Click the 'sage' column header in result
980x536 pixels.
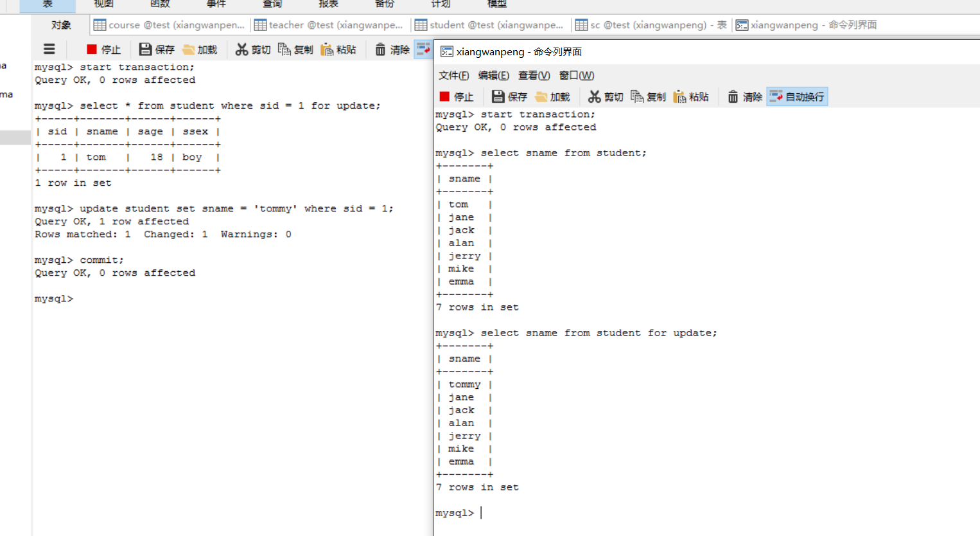coord(150,131)
